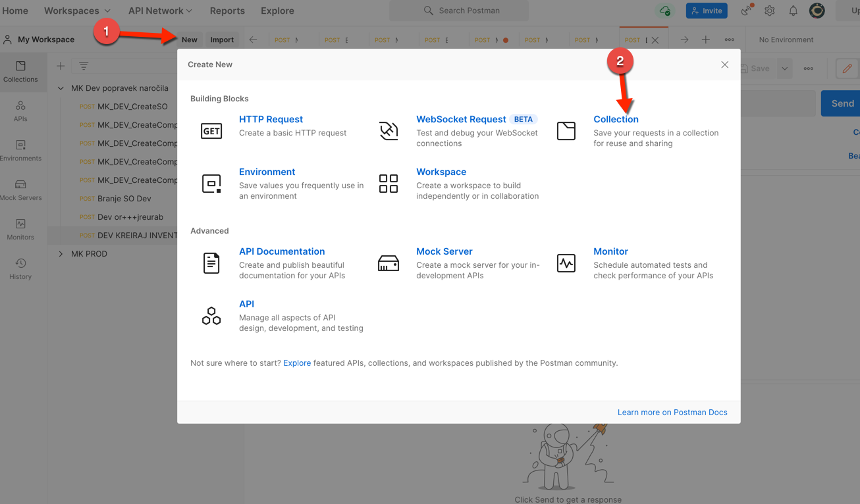Click the Invite button
The width and height of the screenshot is (860, 504).
[x=707, y=11]
